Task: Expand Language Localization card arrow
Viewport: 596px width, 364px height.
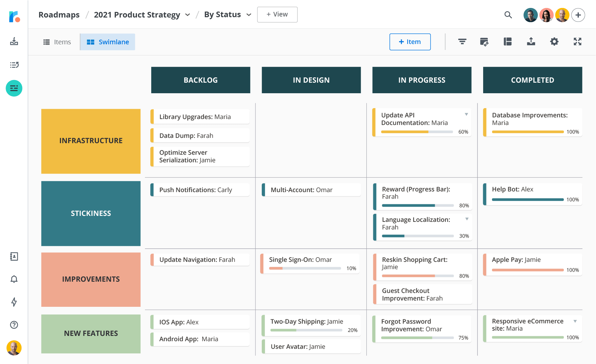Action: 467,219
